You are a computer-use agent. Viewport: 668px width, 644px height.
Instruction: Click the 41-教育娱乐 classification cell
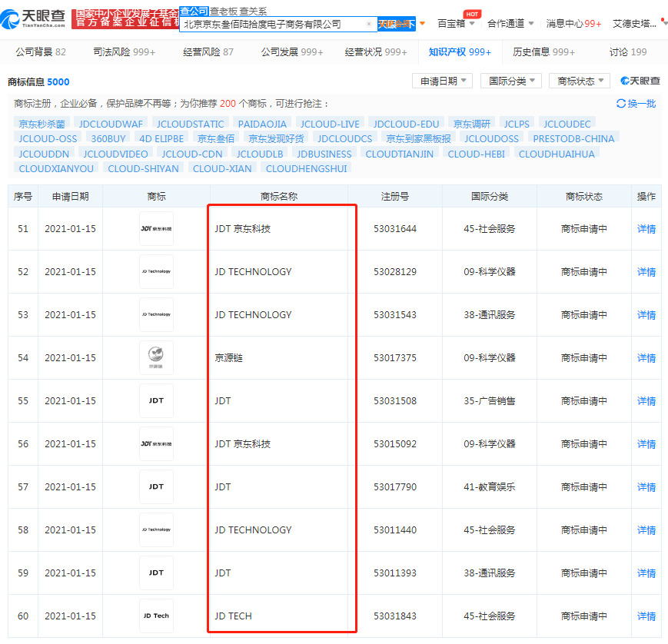[490, 486]
